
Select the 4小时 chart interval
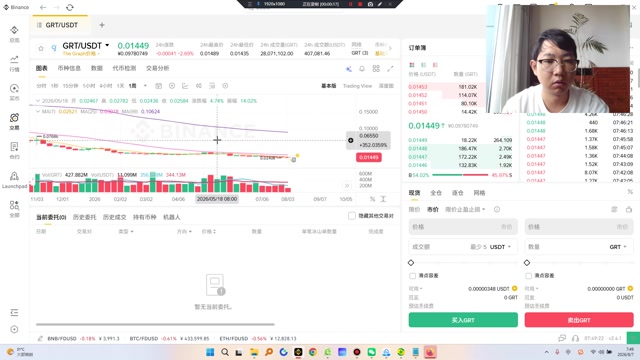106,86
